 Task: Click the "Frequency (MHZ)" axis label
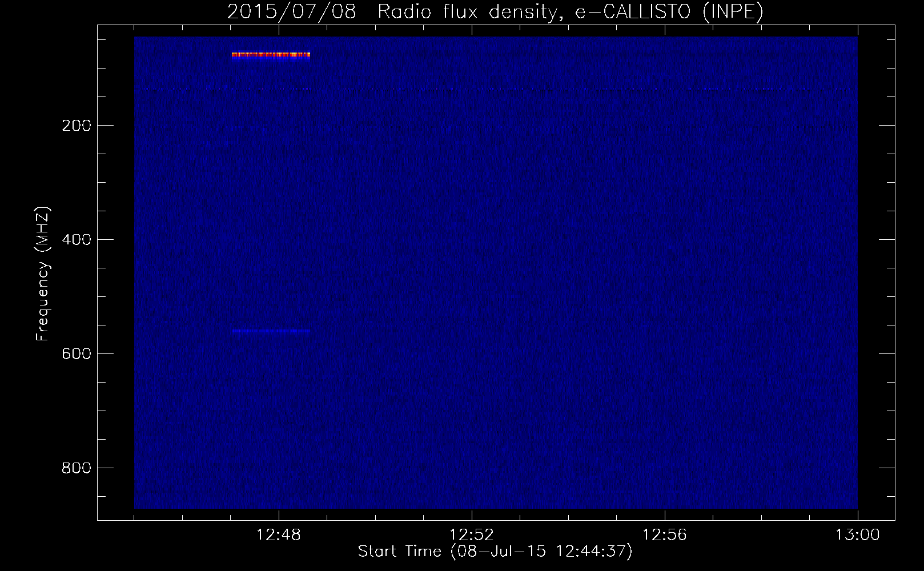[43, 274]
